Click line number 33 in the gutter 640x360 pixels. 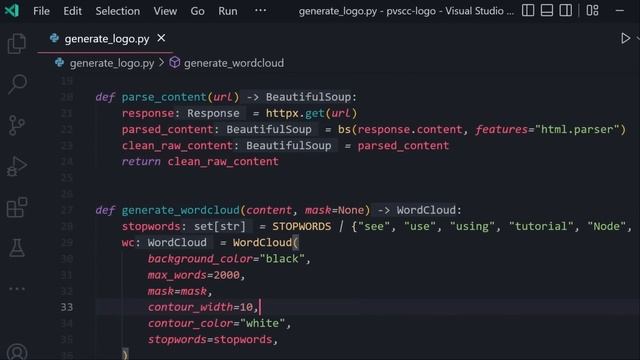click(67, 307)
